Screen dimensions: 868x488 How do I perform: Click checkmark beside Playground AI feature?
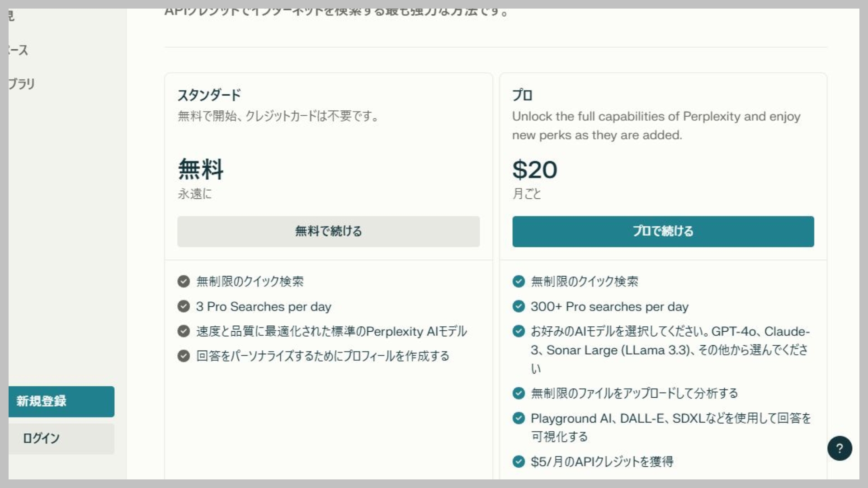coord(518,419)
